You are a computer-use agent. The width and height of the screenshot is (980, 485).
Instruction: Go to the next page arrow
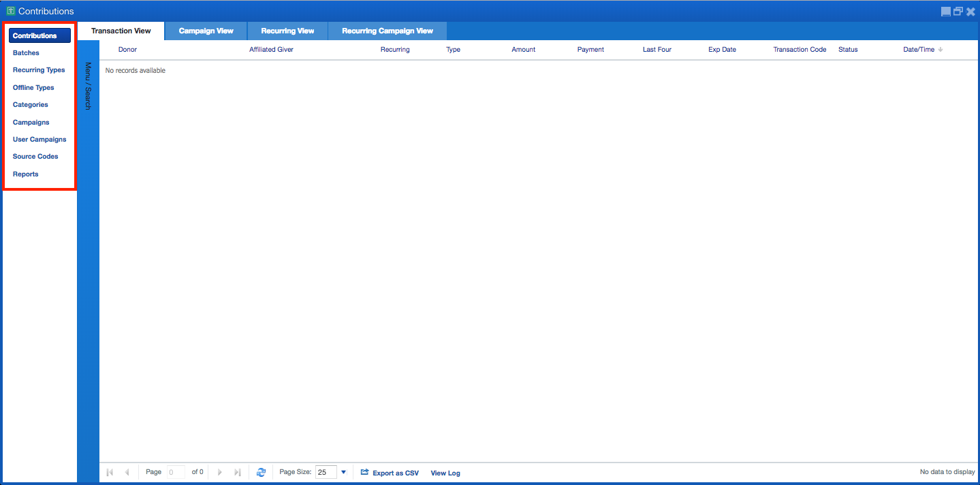pos(219,472)
